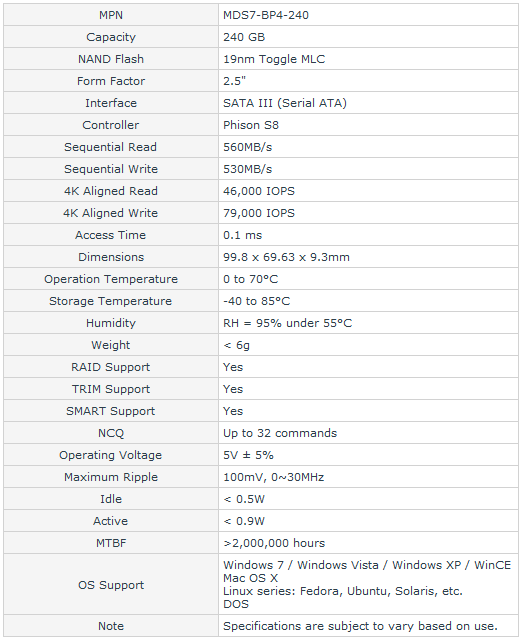Screen dimensions: 522x640
Task: Select the Capacity row label
Action: point(111,37)
